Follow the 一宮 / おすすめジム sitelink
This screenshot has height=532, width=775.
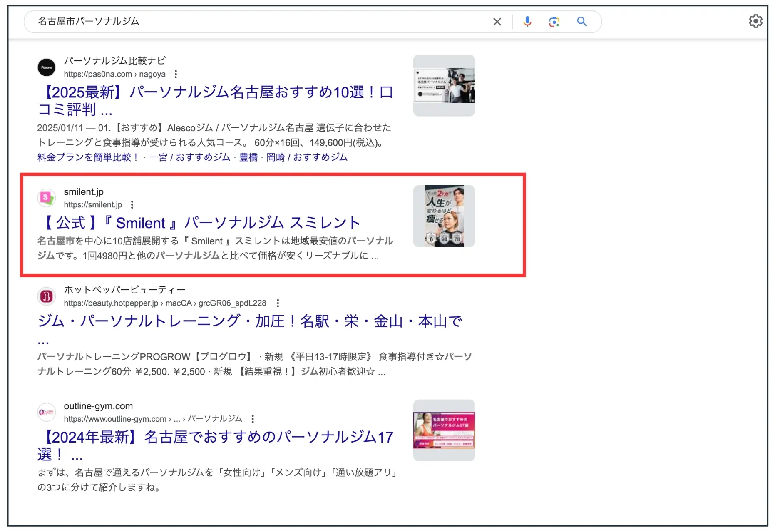click(x=189, y=157)
